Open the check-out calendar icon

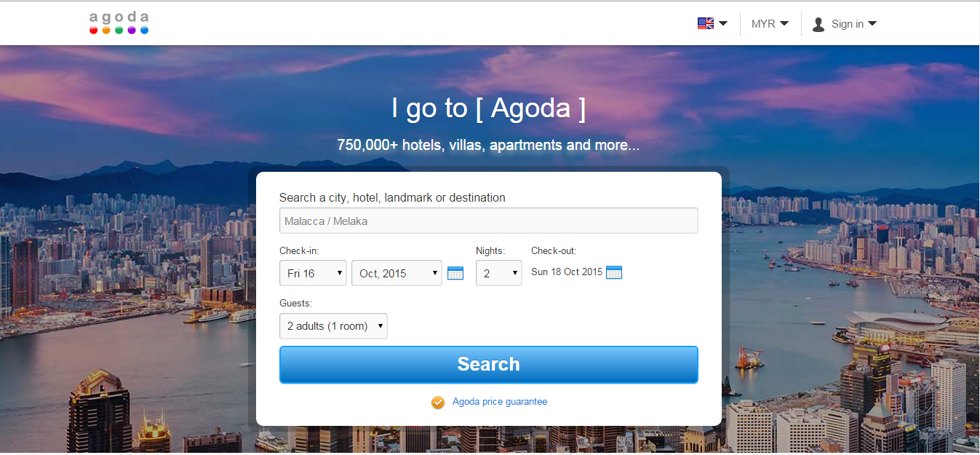(x=614, y=272)
